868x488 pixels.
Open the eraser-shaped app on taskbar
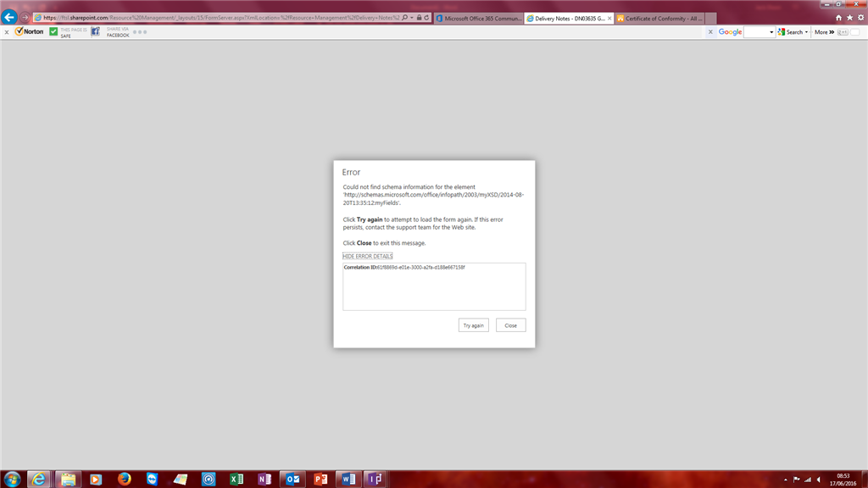click(x=181, y=480)
